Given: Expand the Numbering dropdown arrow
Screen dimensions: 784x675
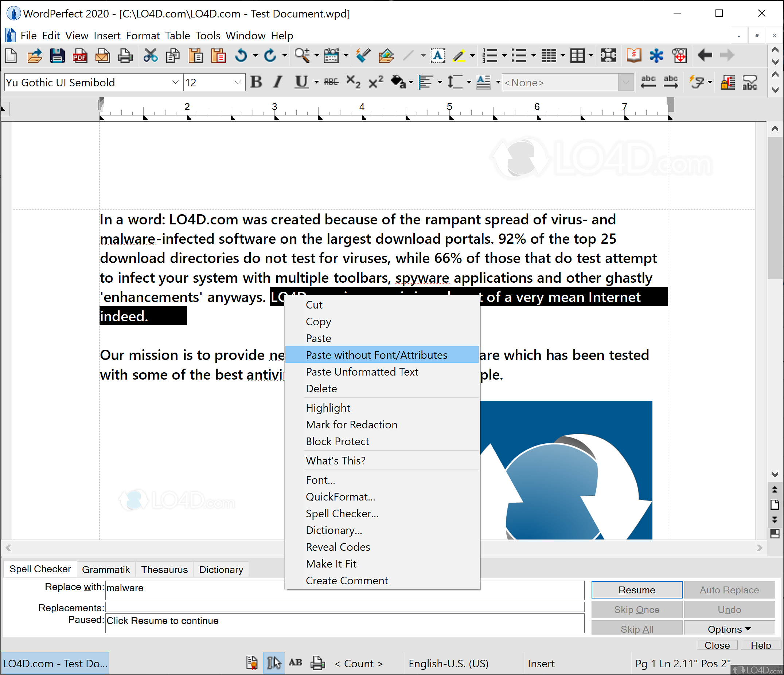Looking at the screenshot, I should [x=504, y=56].
